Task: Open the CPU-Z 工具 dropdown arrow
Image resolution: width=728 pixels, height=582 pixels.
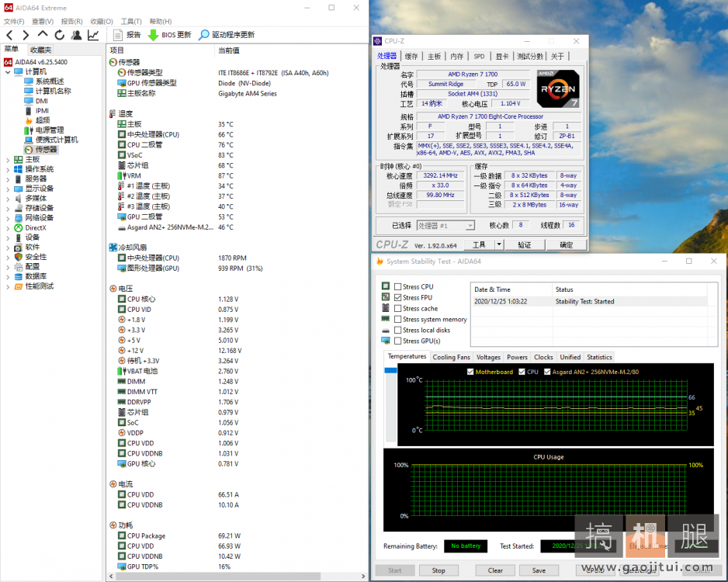Action: (x=499, y=244)
